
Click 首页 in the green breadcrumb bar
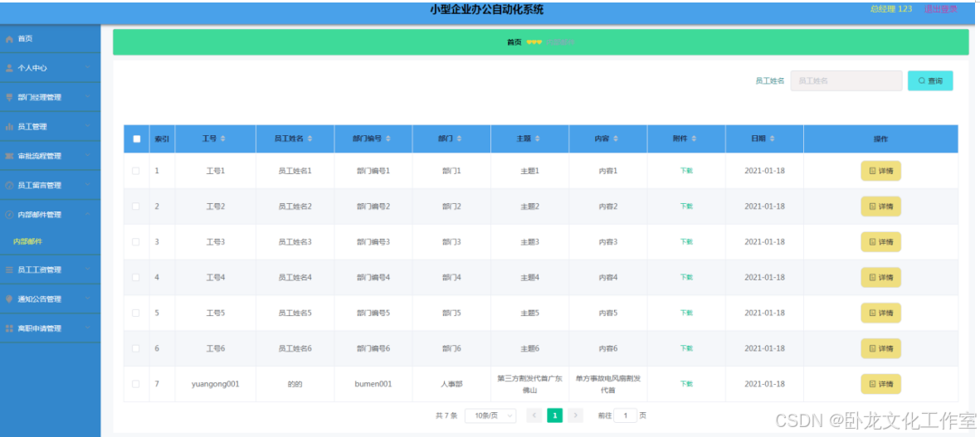[x=514, y=42]
